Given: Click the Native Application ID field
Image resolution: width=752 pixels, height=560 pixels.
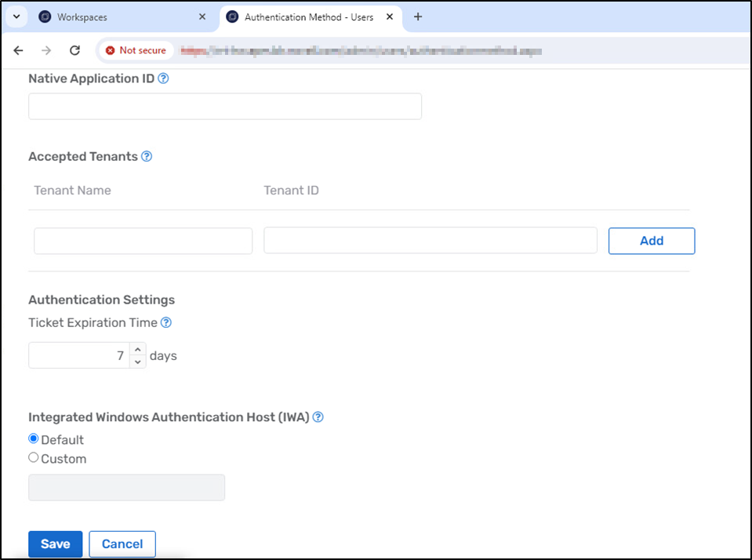Looking at the screenshot, I should click(x=225, y=106).
